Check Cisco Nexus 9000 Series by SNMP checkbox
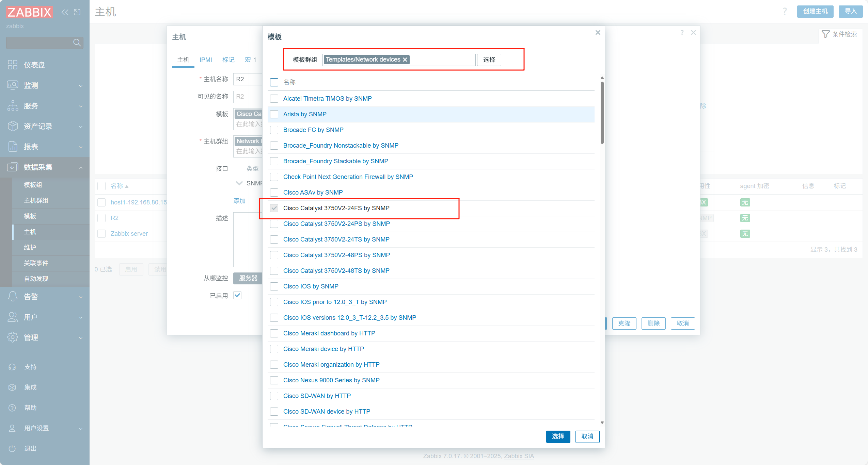The image size is (868, 465). coord(274,380)
